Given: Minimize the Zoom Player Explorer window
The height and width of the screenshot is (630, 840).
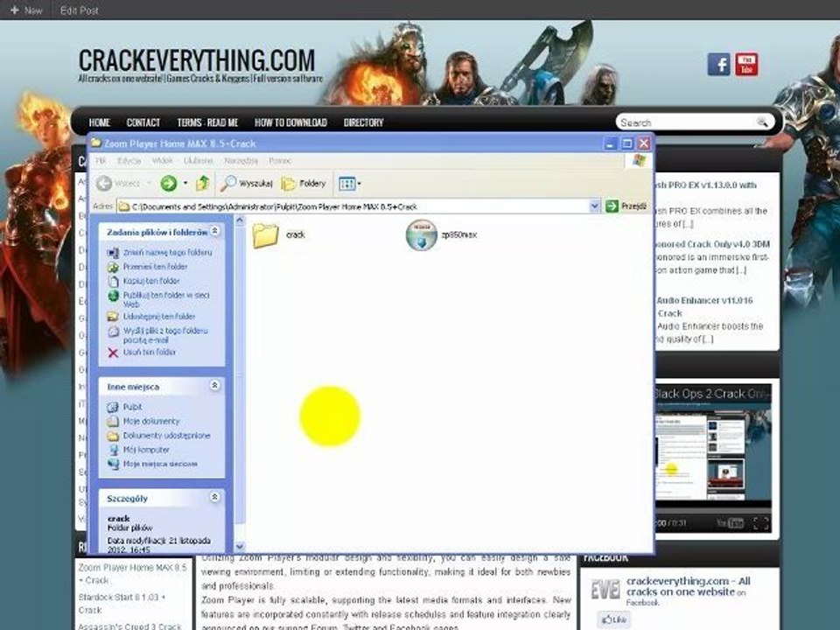Looking at the screenshot, I should click(x=610, y=143).
